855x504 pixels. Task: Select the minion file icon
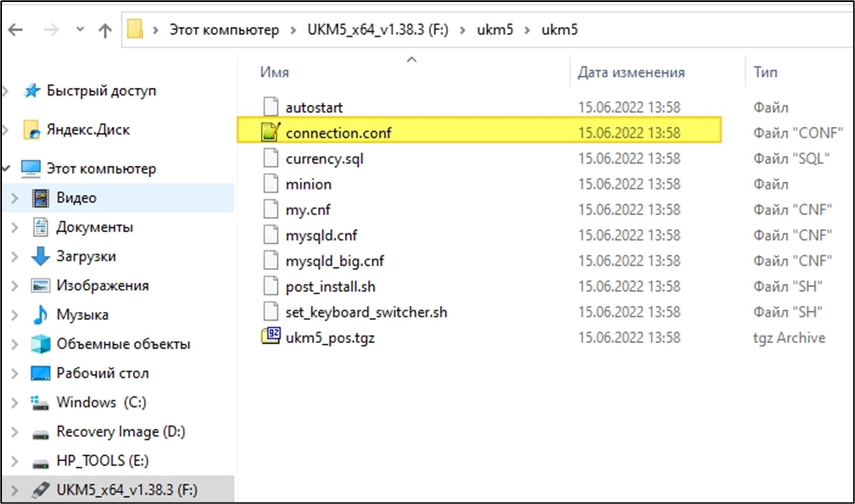[271, 183]
